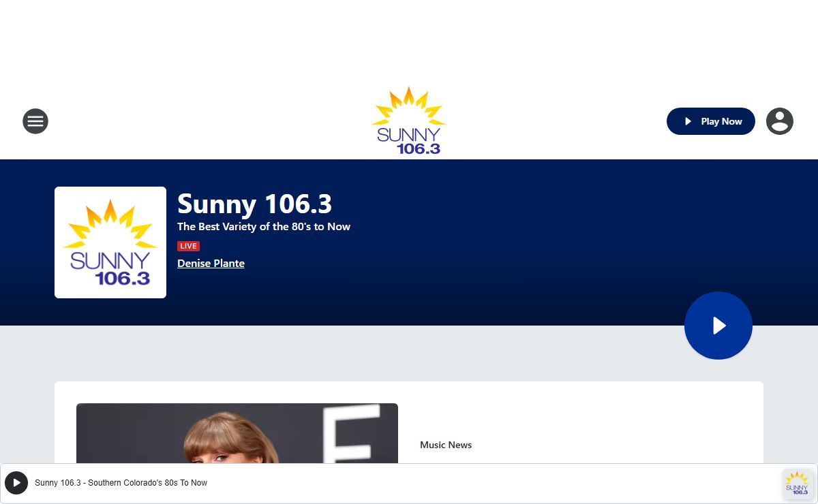Viewport: 818px width, 504px height.
Task: Open the user account profile icon
Action: (780, 121)
